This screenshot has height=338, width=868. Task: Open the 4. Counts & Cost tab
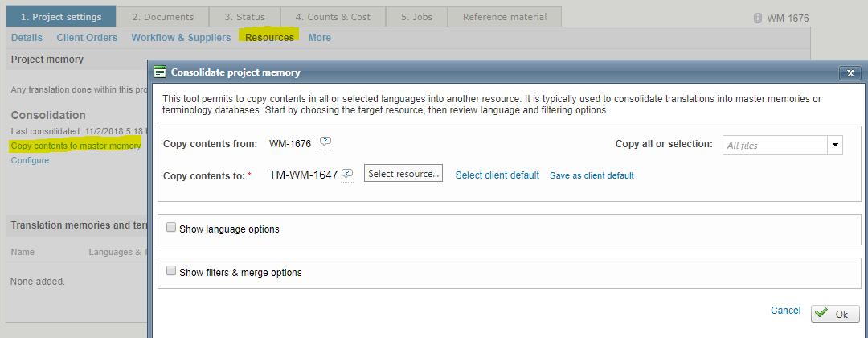(x=332, y=17)
